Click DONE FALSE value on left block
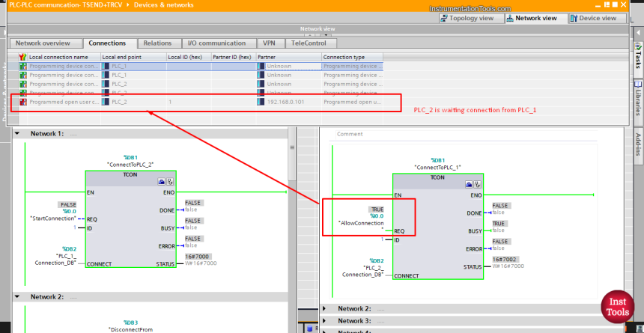Screen dimensions: 644x333 (x=192, y=203)
